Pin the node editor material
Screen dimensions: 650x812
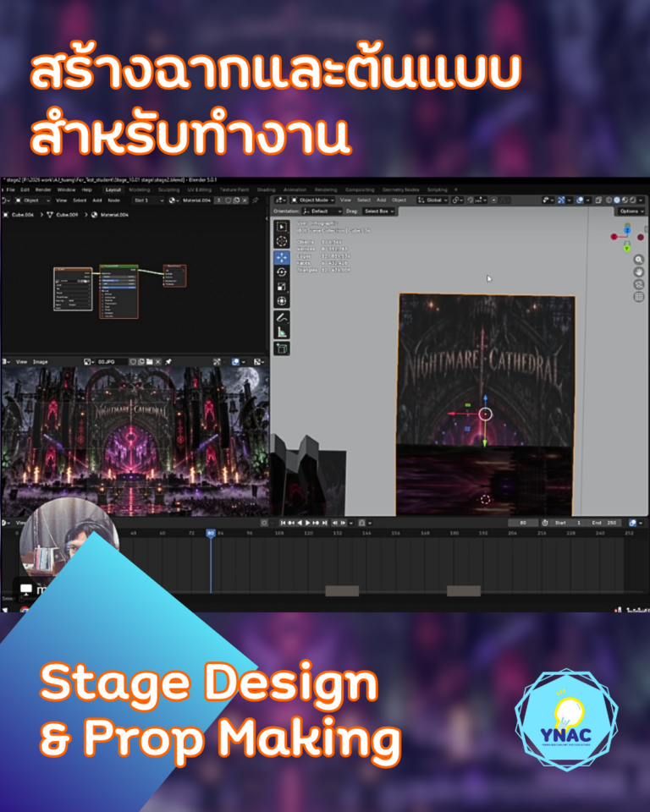point(255,200)
